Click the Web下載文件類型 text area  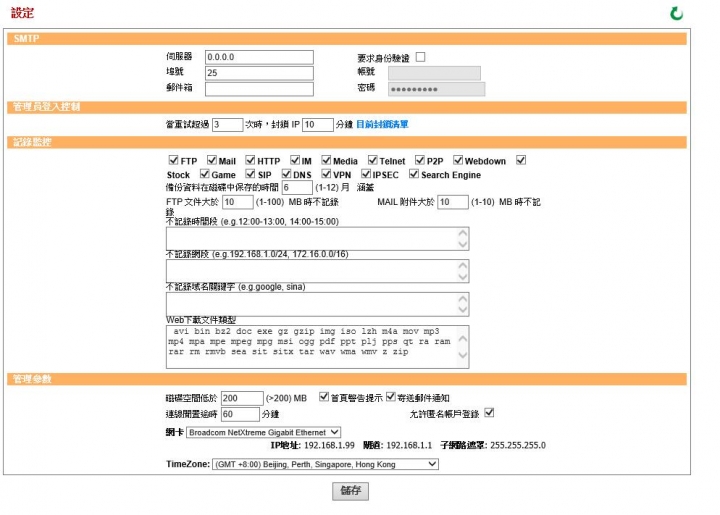point(317,347)
